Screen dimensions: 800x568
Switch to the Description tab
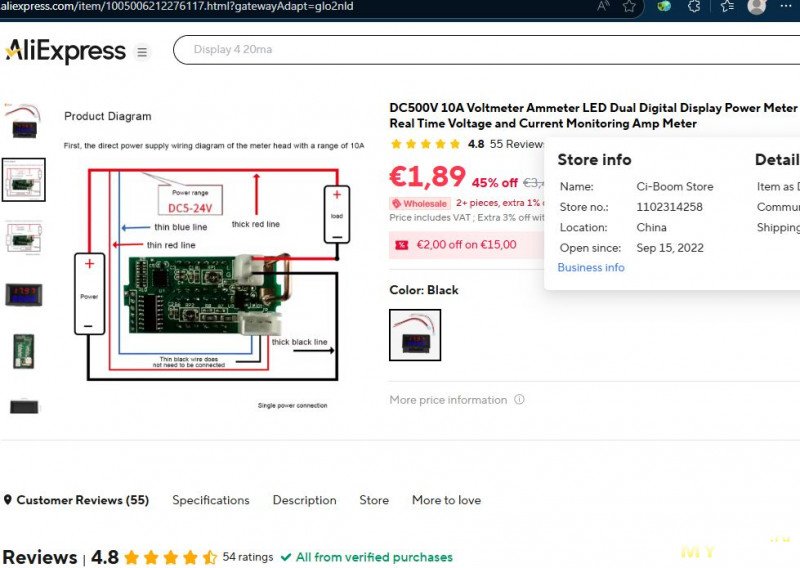(304, 500)
